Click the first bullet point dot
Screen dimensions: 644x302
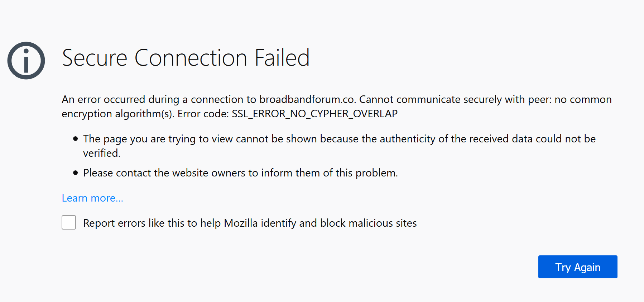pyautogui.click(x=75, y=139)
